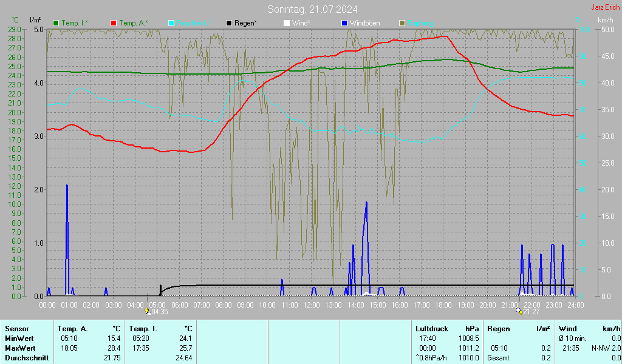Click the cyan humidity legend swatch
Viewport: 622px width, 364px height.
(171, 23)
